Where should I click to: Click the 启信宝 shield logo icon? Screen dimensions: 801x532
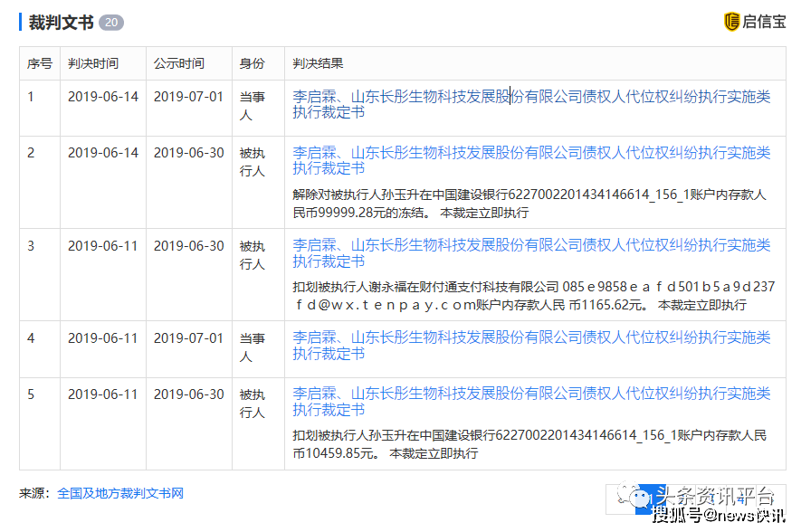(x=731, y=22)
